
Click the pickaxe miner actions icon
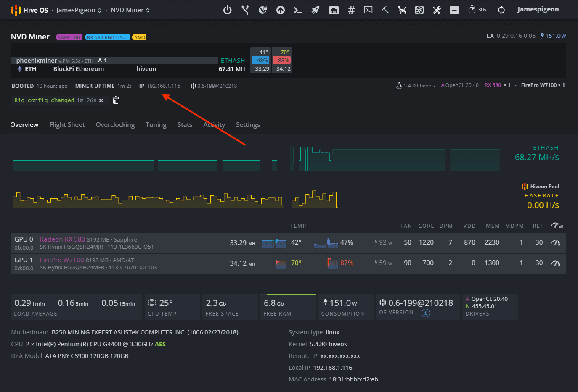point(385,10)
